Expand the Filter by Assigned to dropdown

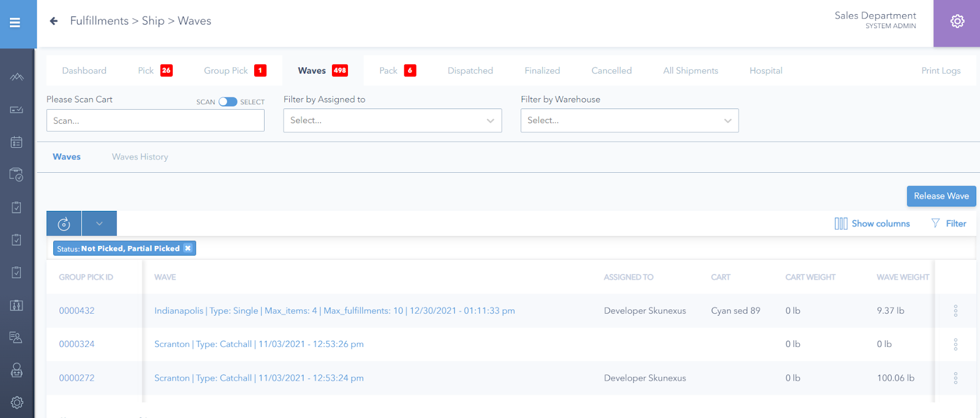pyautogui.click(x=393, y=121)
